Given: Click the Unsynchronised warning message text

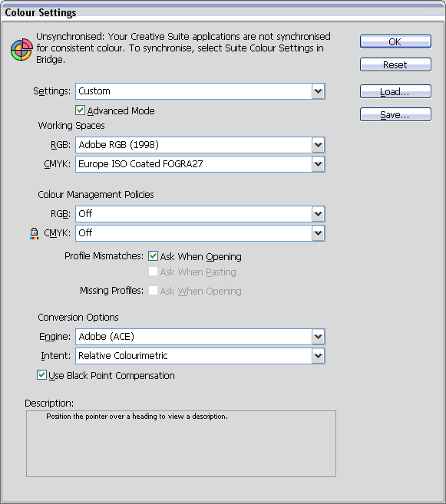Looking at the screenshot, I should pyautogui.click(x=183, y=48).
